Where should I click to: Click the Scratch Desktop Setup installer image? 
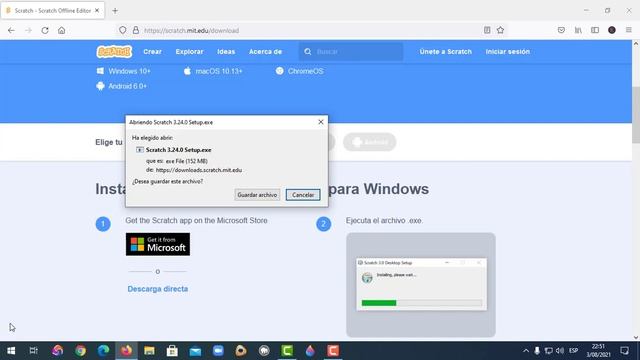(x=421, y=284)
